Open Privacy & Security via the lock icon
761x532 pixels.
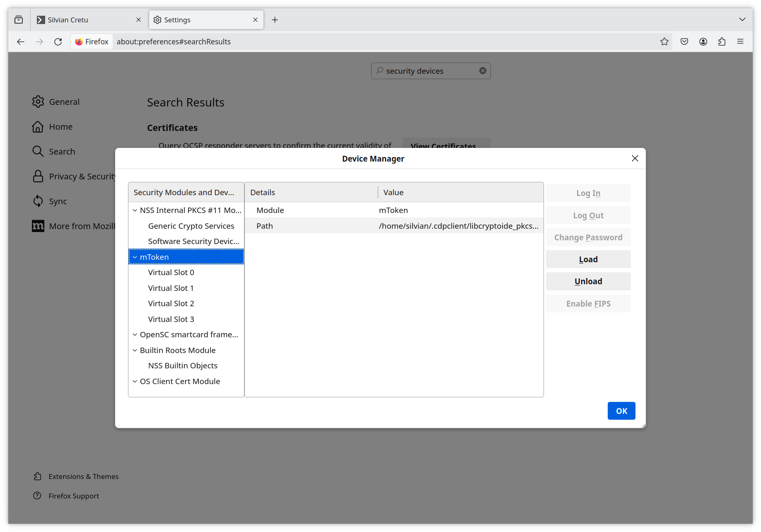38,176
